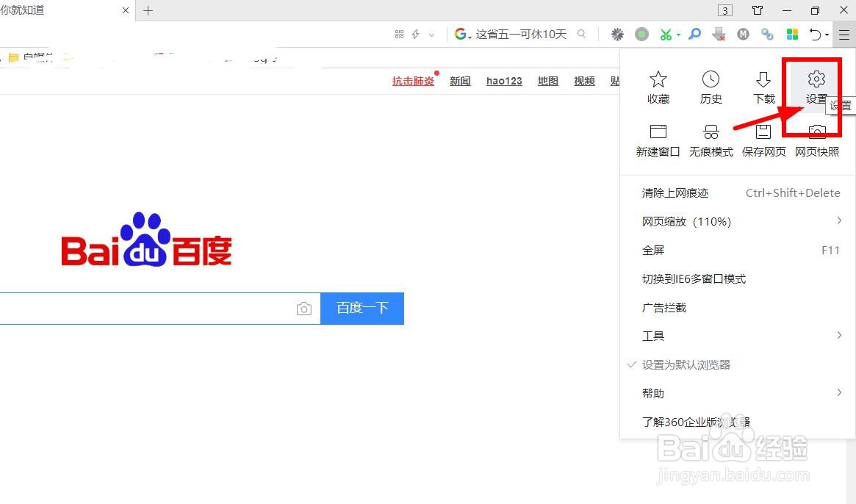The height and width of the screenshot is (504, 856).
Task: Click the 网页快照 page snapshot camera icon
Action: click(817, 132)
